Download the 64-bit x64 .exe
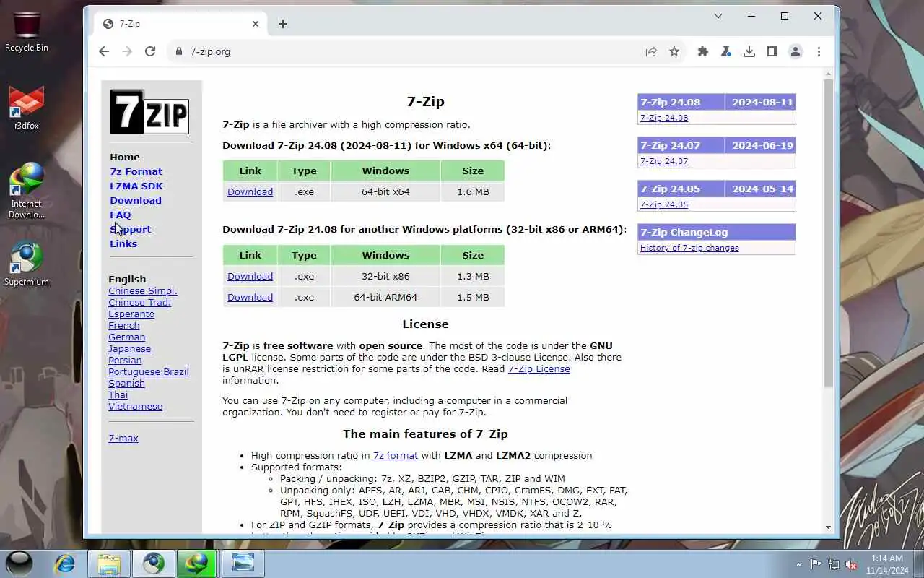The width and height of the screenshot is (924, 578). [x=250, y=191]
